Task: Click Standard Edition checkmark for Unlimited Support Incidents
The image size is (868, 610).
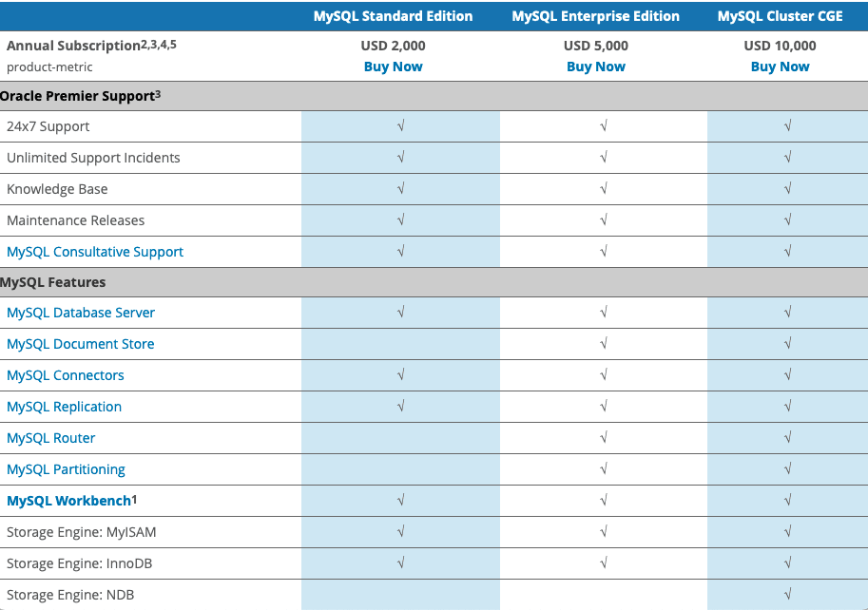Action: pyautogui.click(x=401, y=158)
